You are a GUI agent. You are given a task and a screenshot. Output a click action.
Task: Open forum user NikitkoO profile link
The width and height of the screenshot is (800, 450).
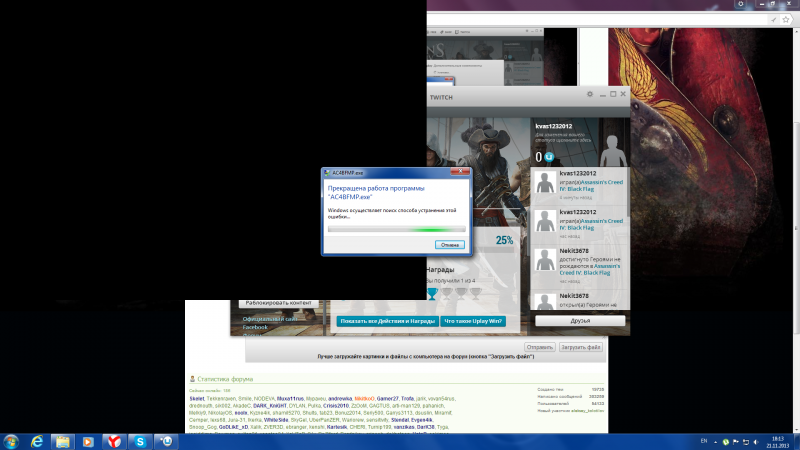364,398
